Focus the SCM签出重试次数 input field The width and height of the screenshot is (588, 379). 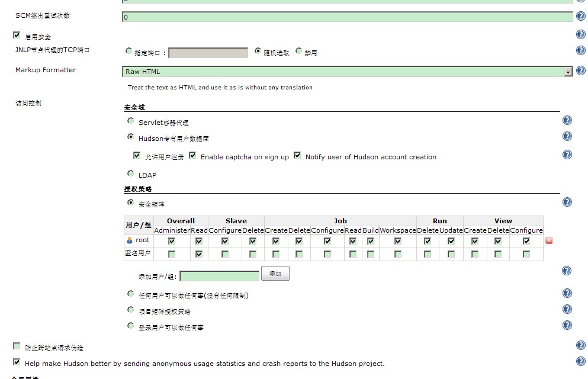coord(347,17)
